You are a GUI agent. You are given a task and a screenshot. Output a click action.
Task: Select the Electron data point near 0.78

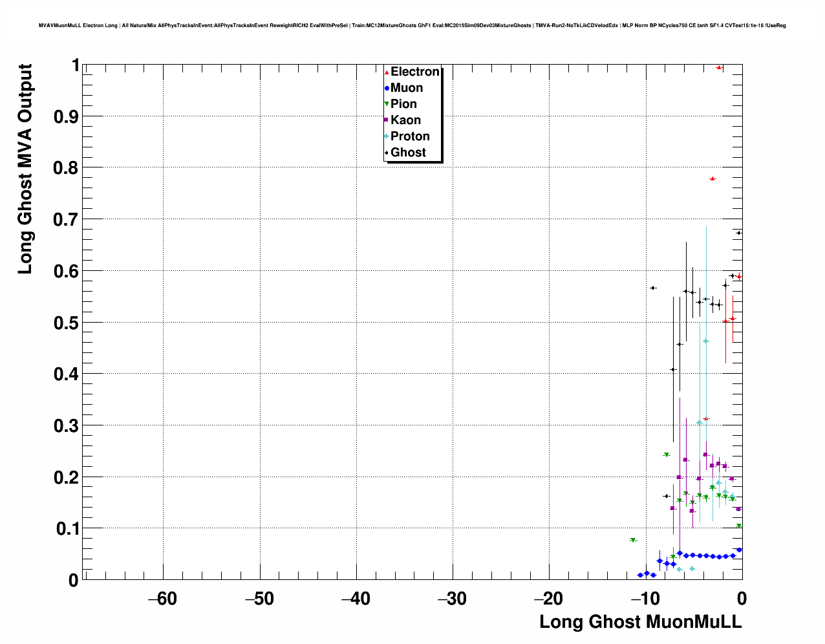tap(712, 178)
